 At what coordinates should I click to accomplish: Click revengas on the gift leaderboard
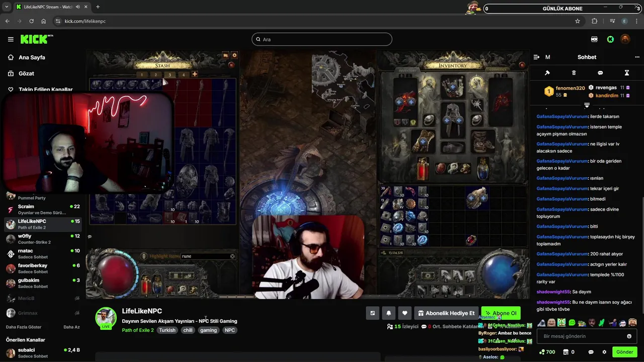point(606,87)
